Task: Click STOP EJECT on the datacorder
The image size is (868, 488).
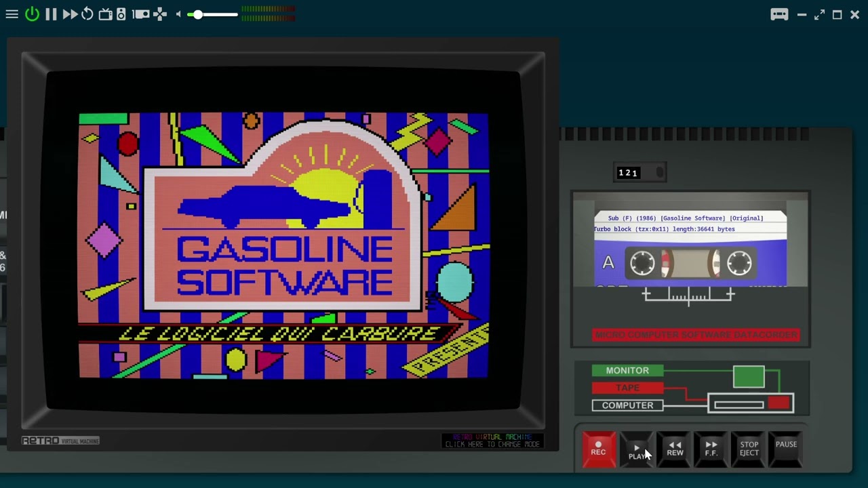Action: 749,449
